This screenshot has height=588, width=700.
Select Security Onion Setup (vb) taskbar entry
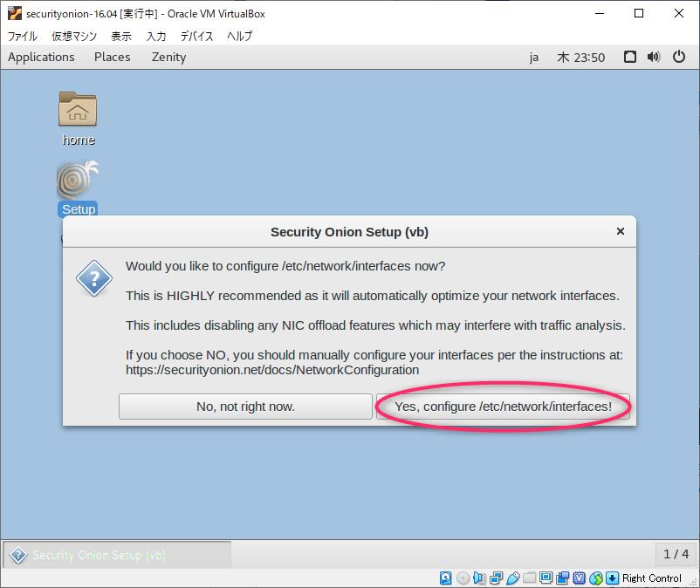click(x=117, y=555)
